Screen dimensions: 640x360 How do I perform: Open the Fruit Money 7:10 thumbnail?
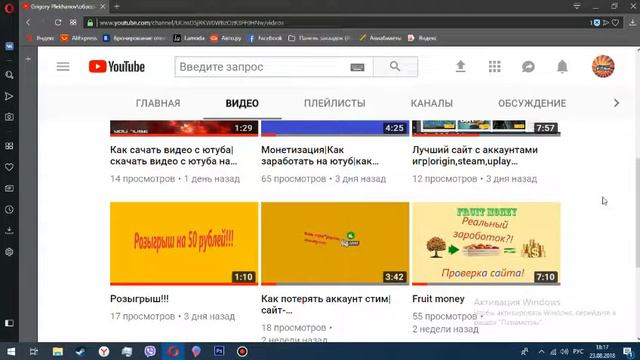click(x=486, y=243)
